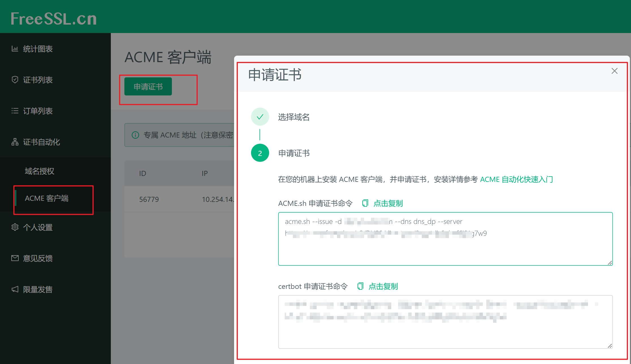Open the ACME 自动化快速入门 link
The image size is (631, 364).
[516, 180]
